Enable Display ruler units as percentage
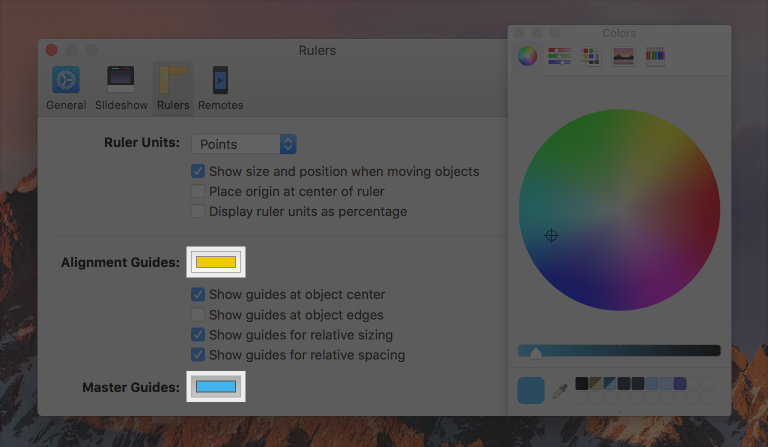This screenshot has width=768, height=447. [x=198, y=212]
